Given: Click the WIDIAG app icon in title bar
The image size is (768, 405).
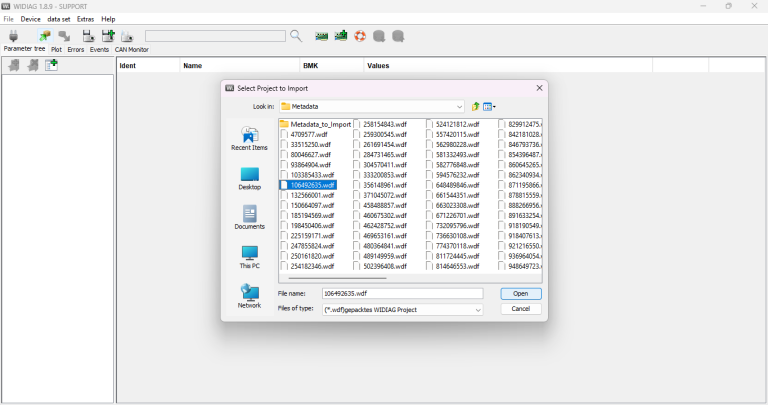Looking at the screenshot, I should point(6,6).
